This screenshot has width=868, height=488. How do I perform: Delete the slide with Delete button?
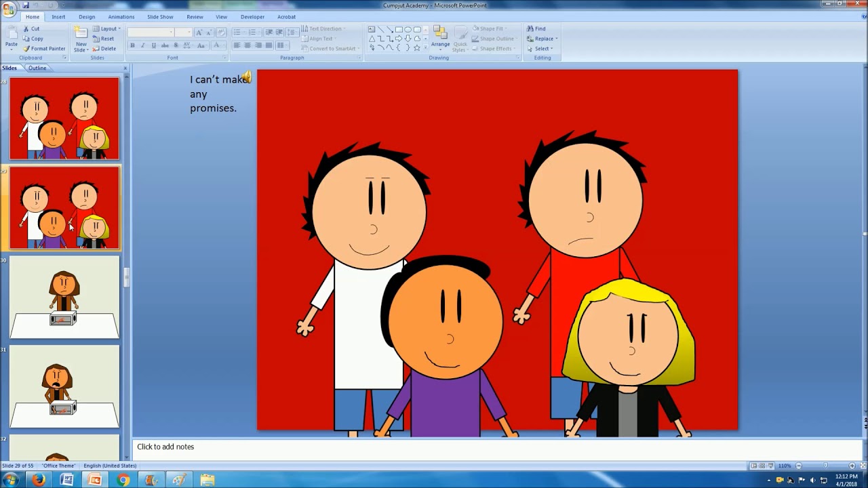pos(104,48)
